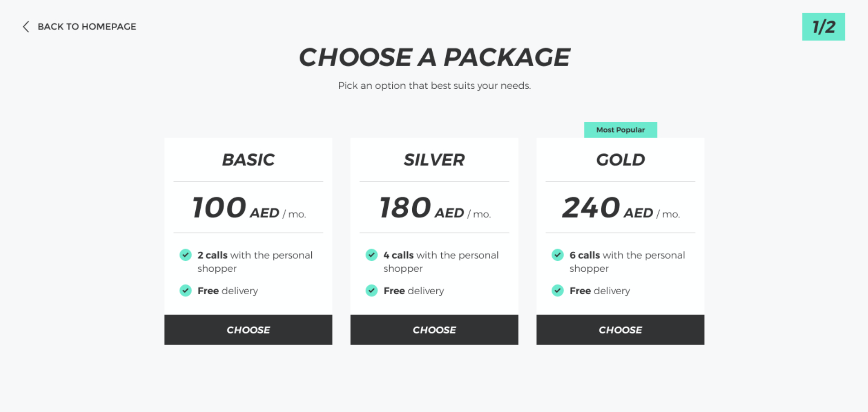Select the BASIC plan title
The height and width of the screenshot is (412, 868).
click(248, 160)
